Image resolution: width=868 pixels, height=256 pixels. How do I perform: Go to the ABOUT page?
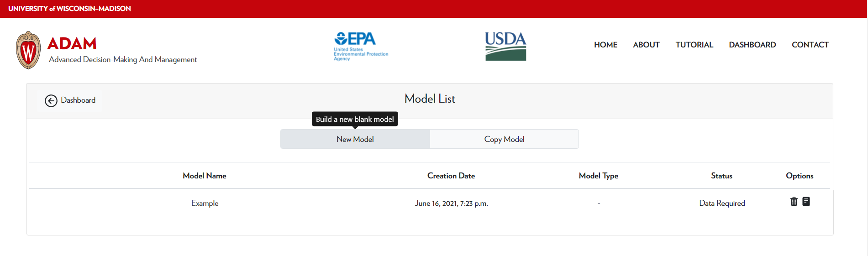[x=646, y=45]
